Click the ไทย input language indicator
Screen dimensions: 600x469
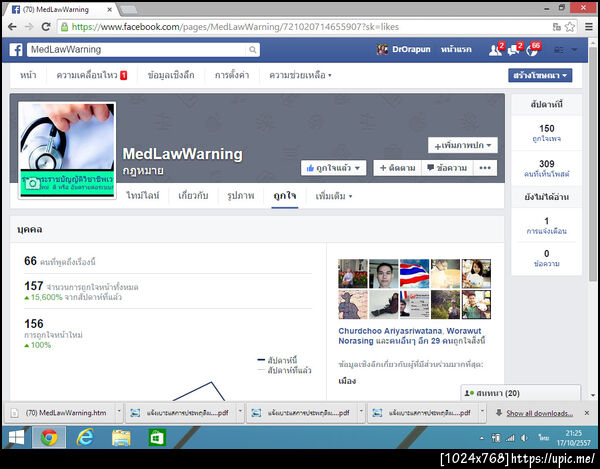tap(543, 438)
